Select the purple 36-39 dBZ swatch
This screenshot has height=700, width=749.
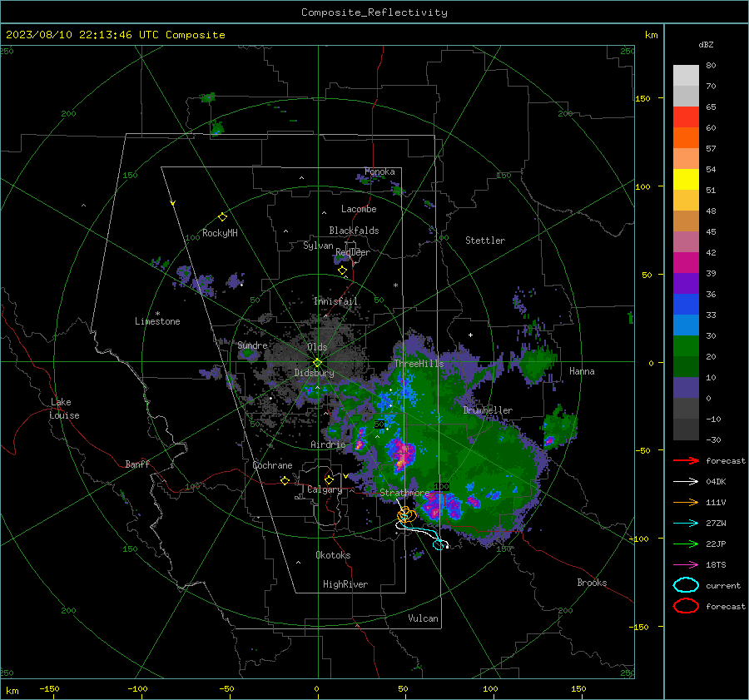coord(686,284)
